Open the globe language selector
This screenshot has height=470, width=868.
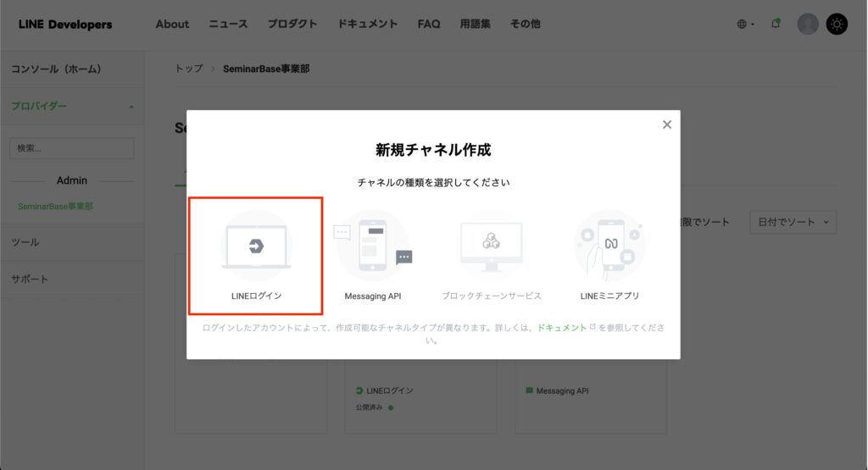[745, 24]
